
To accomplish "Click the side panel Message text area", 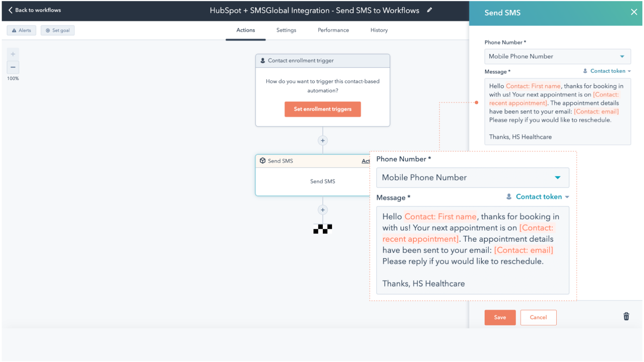I will 557,111.
